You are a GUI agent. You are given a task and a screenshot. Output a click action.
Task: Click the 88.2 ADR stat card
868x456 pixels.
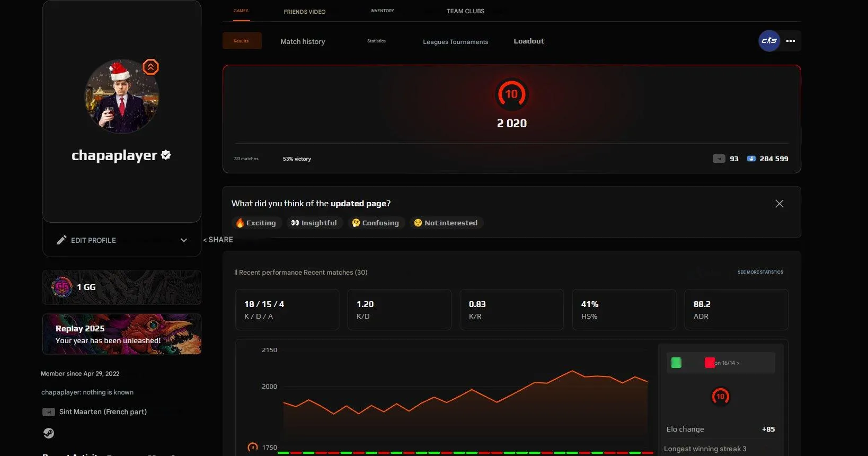tap(737, 310)
